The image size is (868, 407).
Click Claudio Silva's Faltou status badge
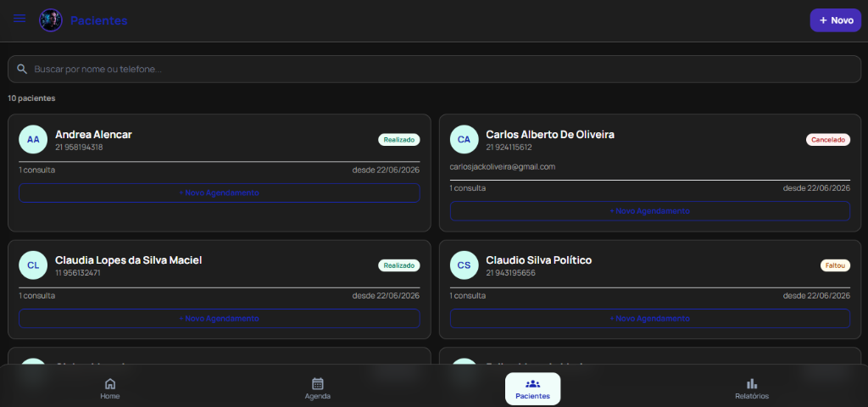click(835, 265)
